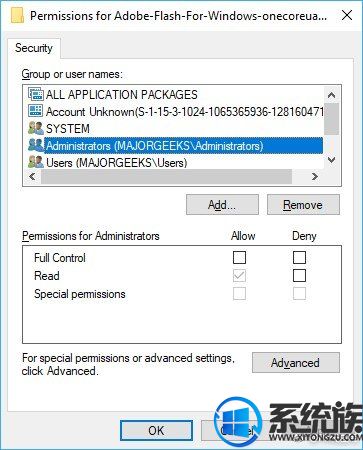Open Advanced permission settings
Viewport: 363px width, 450px height.
pos(296,362)
